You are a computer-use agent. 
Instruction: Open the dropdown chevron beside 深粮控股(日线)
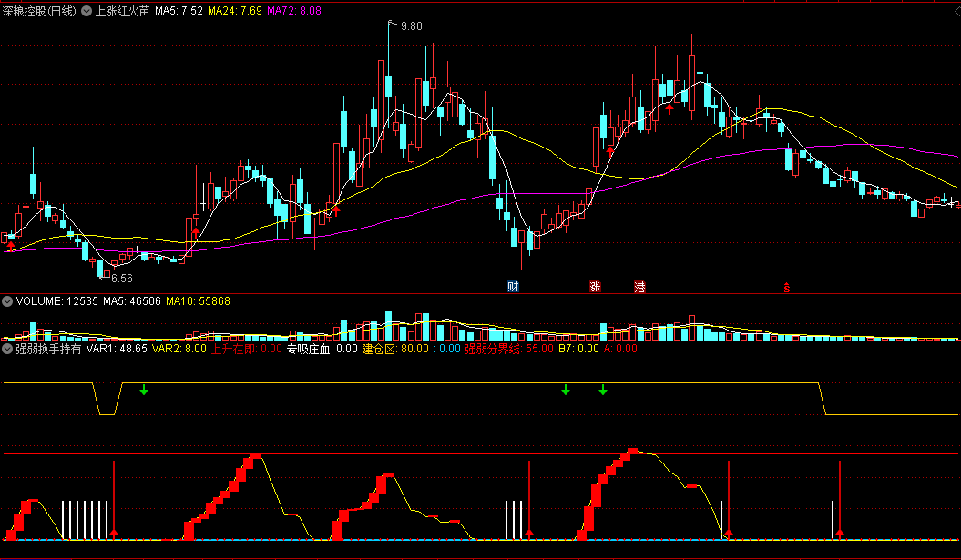pyautogui.click(x=87, y=11)
